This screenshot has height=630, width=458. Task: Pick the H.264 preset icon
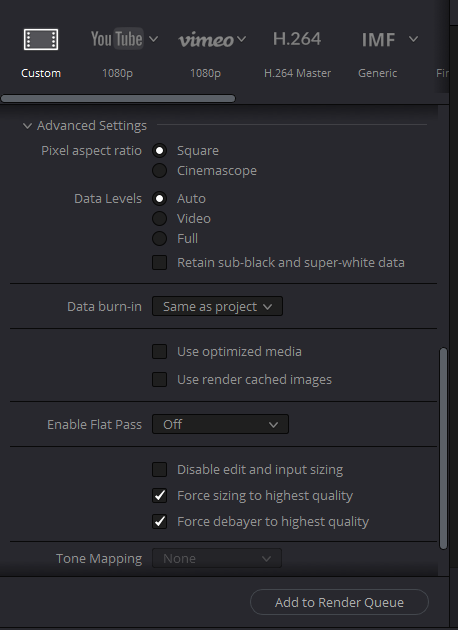(x=297, y=39)
